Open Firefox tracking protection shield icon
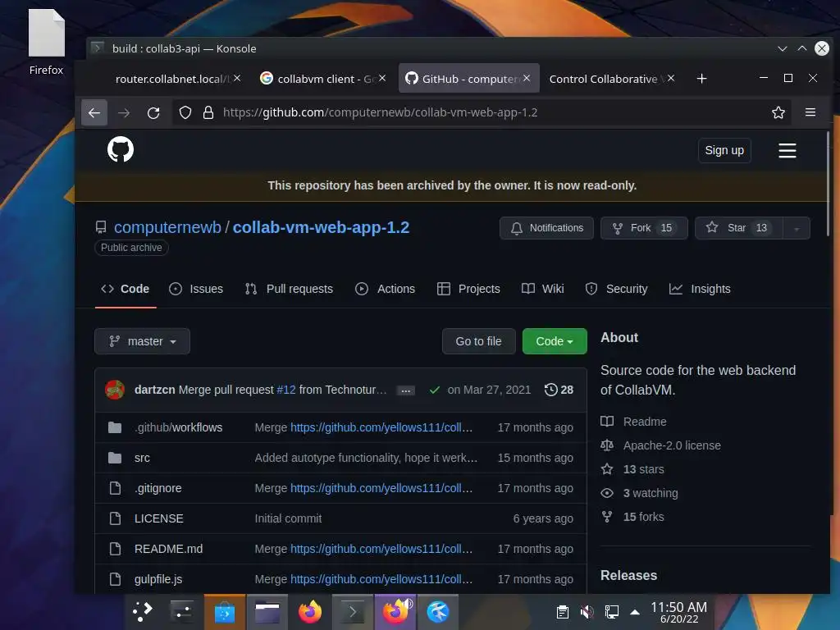The width and height of the screenshot is (840, 630). [185, 112]
